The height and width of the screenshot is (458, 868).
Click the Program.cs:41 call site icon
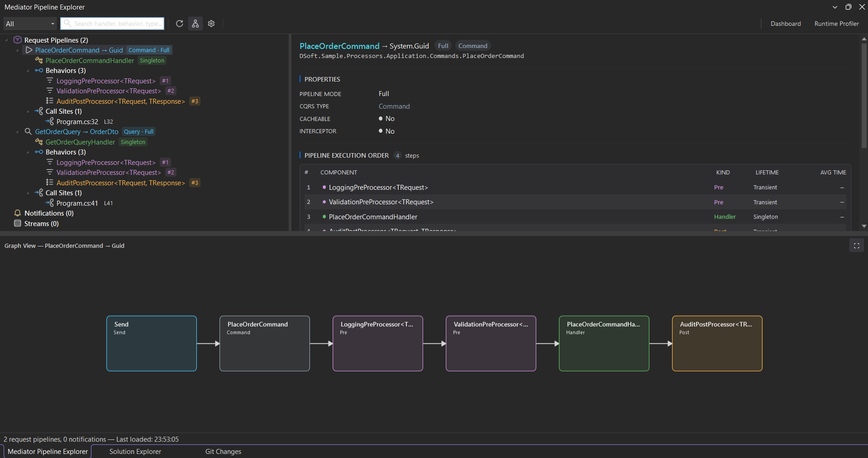pyautogui.click(x=50, y=203)
